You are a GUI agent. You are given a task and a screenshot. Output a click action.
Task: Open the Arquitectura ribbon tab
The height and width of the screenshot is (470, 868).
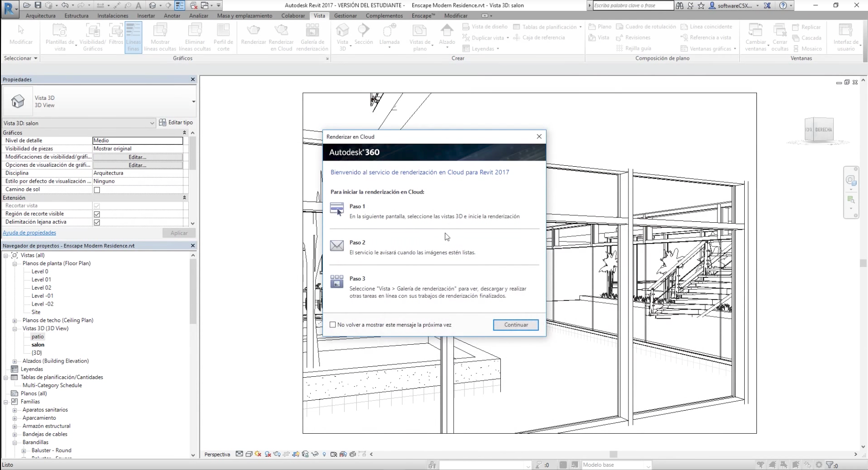tap(40, 16)
